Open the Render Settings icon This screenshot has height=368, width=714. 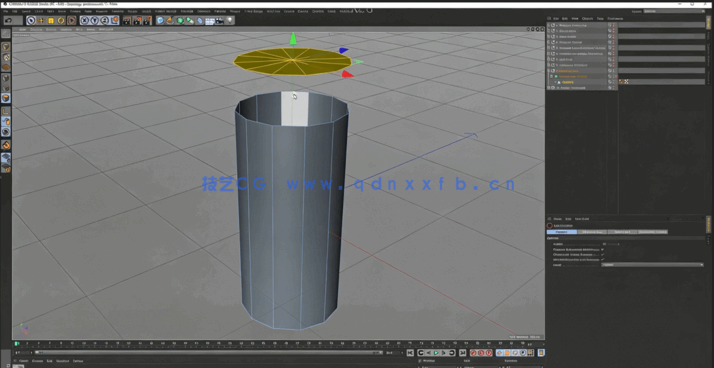tap(147, 20)
